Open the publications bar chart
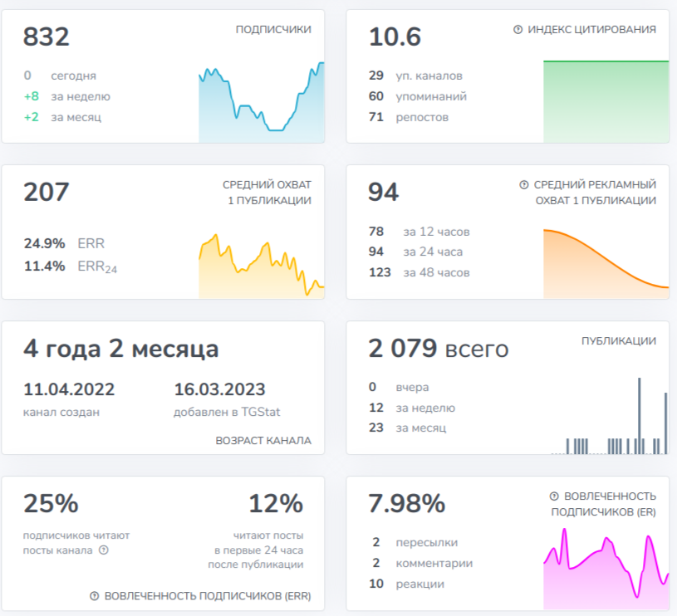Screen dimensions: 677x616 tap(609, 416)
